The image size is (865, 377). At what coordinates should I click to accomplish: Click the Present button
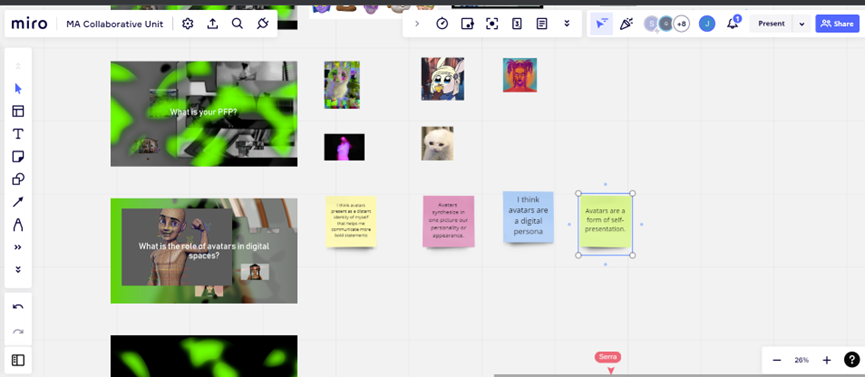tap(771, 24)
